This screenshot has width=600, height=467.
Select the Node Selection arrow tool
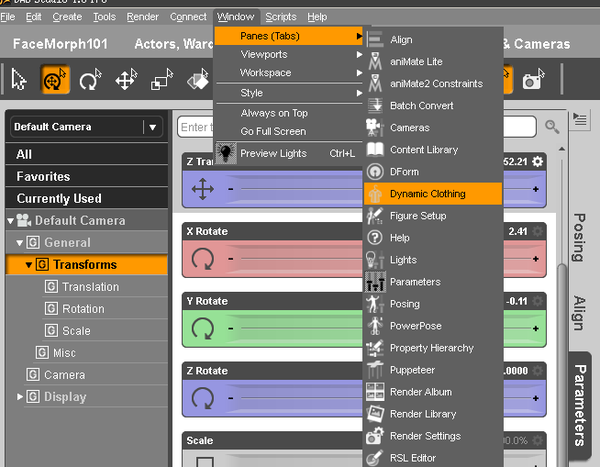[19, 80]
